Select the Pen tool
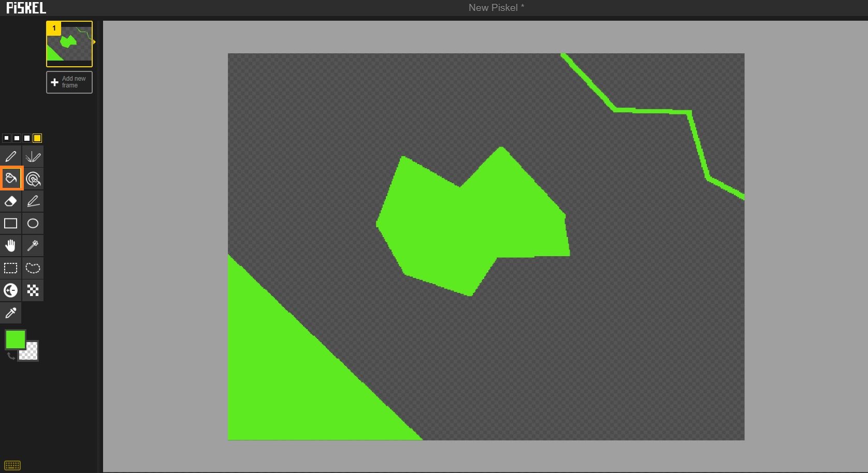Screen dimensions: 868x473 [10, 156]
